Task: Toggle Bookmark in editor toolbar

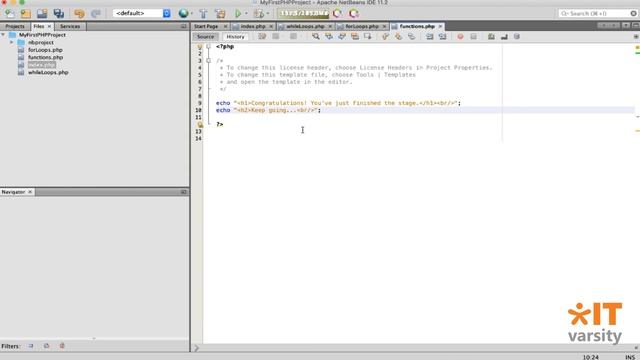Action: [x=411, y=37]
